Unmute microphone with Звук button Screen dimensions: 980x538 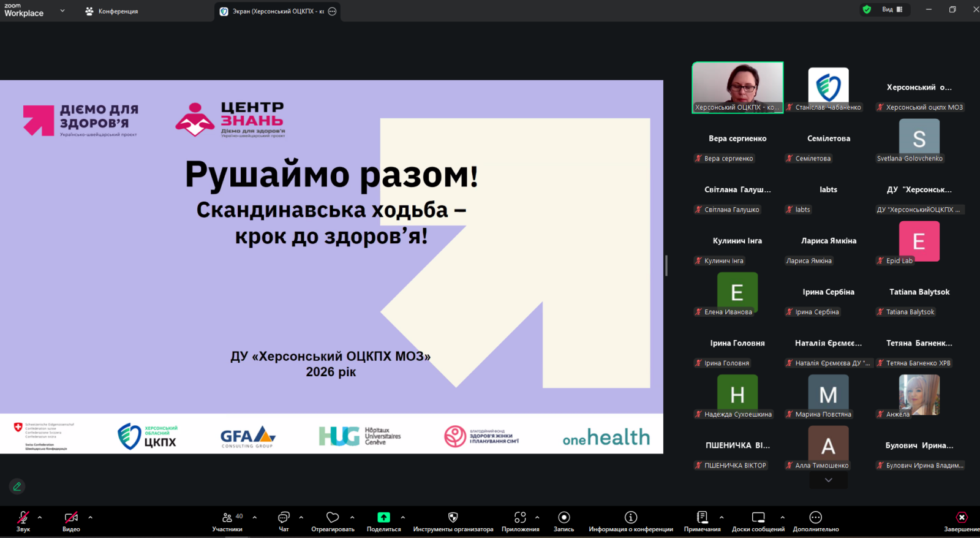click(x=23, y=518)
